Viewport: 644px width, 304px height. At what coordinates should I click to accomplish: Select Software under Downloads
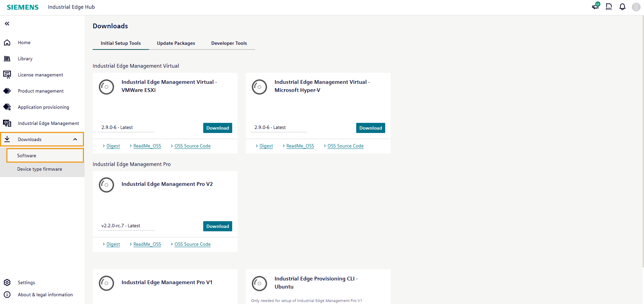[45, 156]
